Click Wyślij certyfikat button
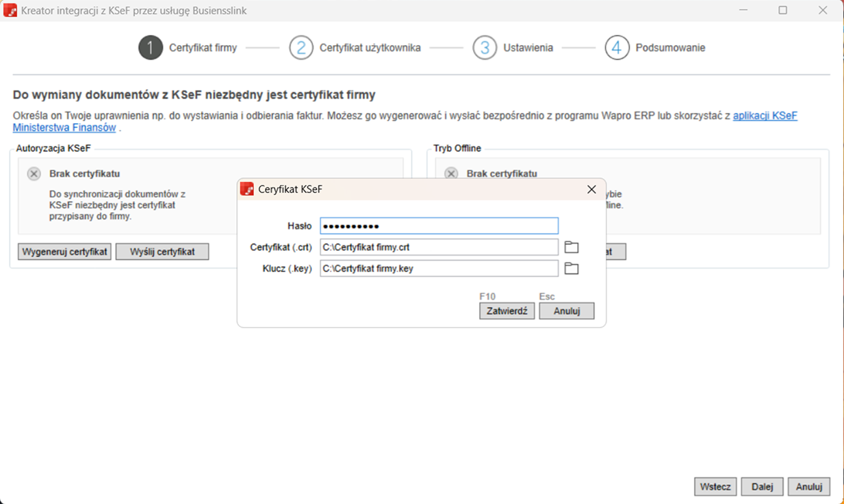The width and height of the screenshot is (844, 504). click(162, 252)
